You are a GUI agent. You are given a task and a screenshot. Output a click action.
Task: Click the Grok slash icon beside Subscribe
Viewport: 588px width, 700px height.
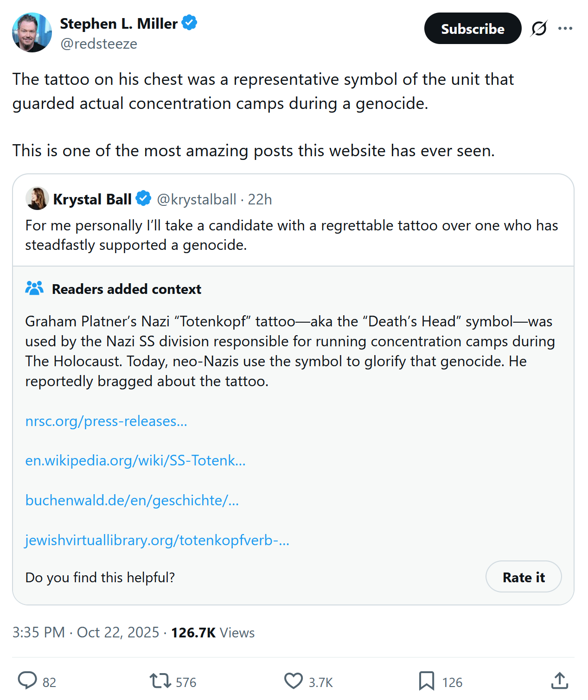tap(539, 29)
